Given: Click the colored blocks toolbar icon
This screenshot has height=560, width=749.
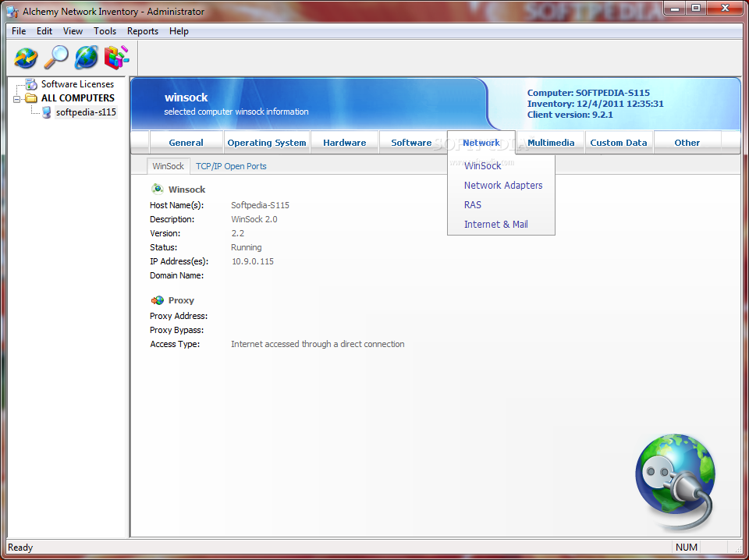Looking at the screenshot, I should pos(116,57).
